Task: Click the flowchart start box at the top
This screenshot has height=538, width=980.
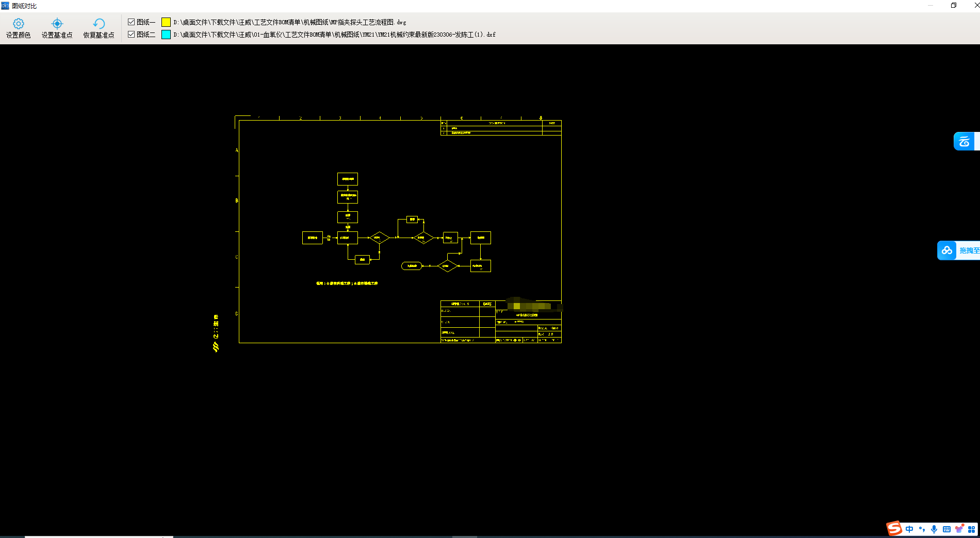Action: tap(348, 179)
